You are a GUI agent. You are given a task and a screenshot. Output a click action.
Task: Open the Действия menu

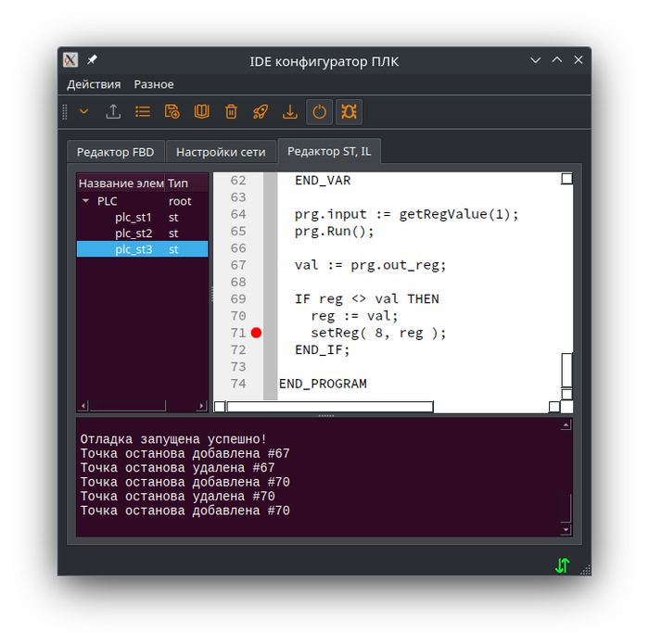[94, 84]
